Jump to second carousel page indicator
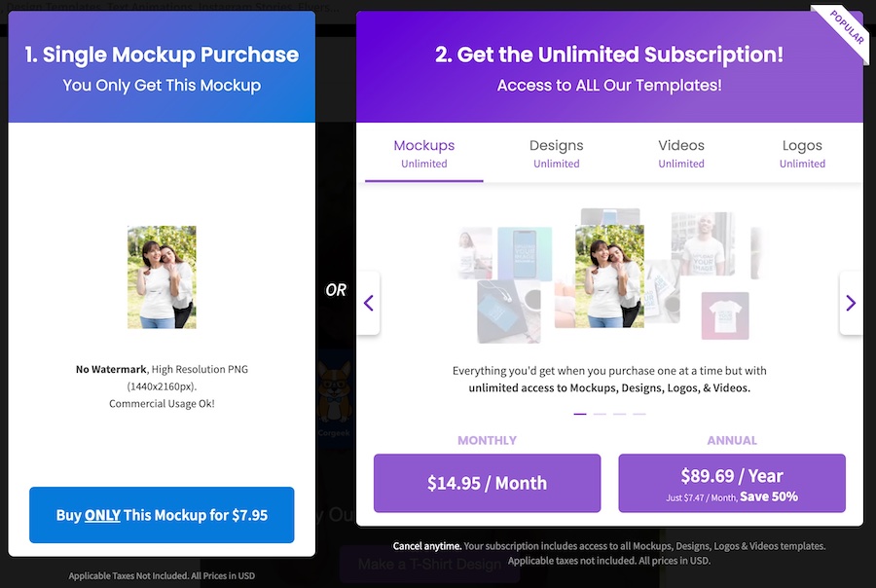Viewport: 876px width, 588px height. (x=600, y=414)
